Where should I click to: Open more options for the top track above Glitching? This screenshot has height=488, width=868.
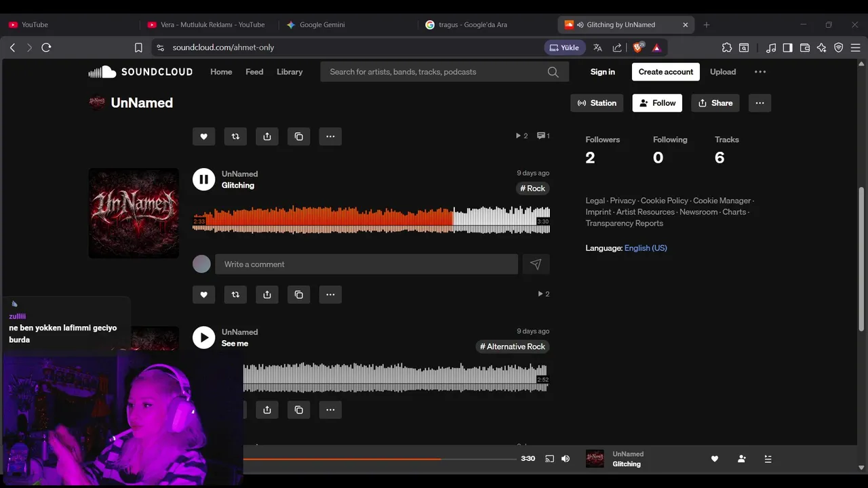pos(330,136)
